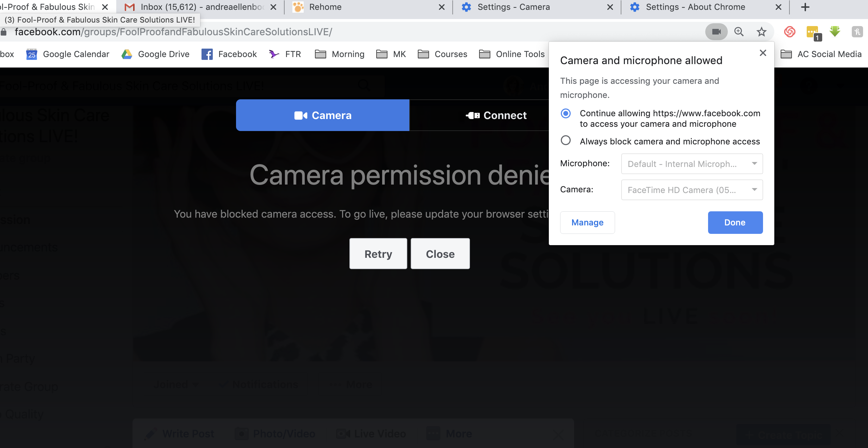The image size is (868, 448).
Task: Click the Manage button in permission popup
Action: pos(587,223)
